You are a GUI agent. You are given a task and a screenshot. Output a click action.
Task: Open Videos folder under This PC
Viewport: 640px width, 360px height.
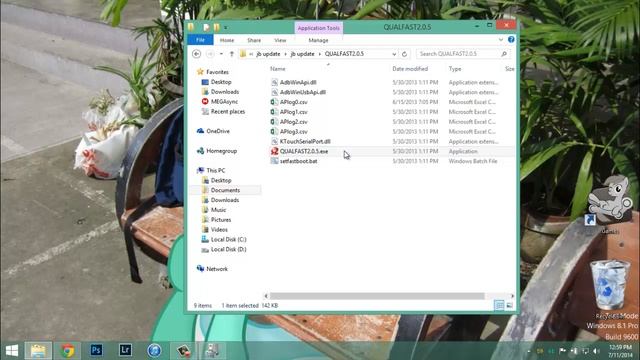tap(219, 229)
